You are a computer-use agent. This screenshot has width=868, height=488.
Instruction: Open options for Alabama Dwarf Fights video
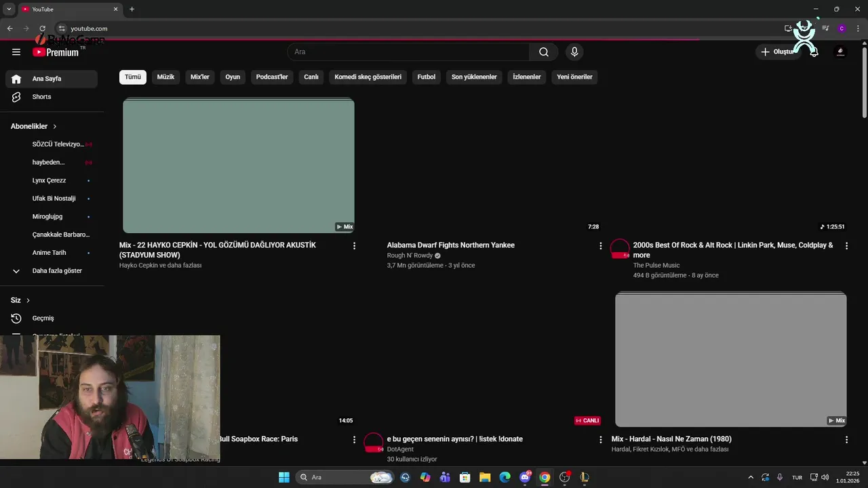coord(600,246)
